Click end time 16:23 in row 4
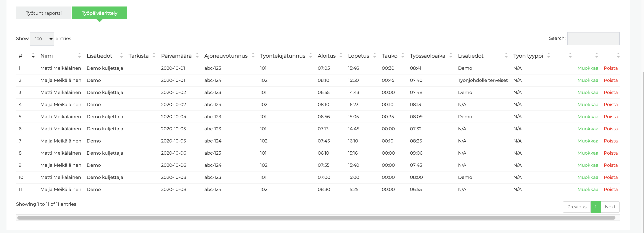 pos(353,105)
